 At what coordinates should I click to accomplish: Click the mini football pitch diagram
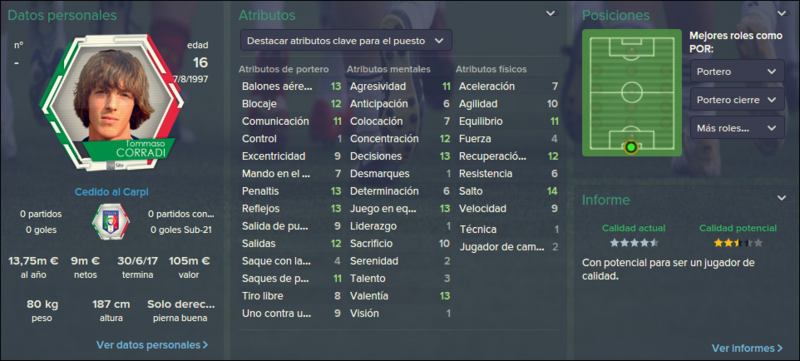(x=632, y=93)
